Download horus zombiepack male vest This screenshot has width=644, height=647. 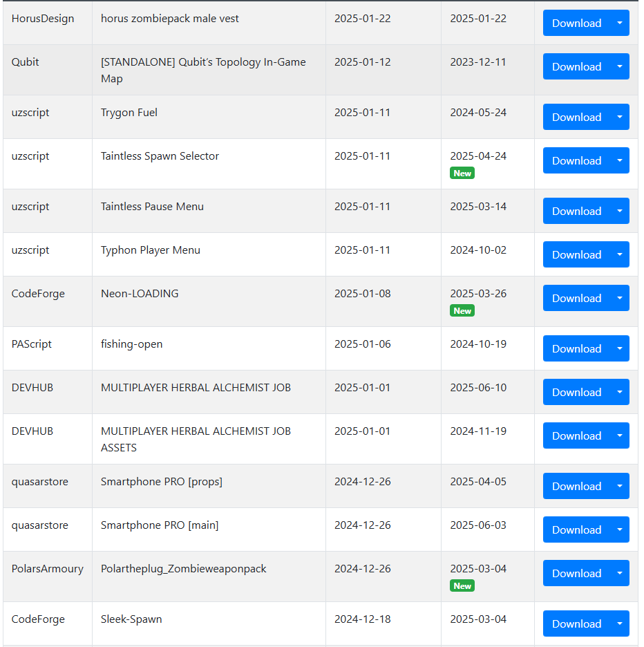point(576,23)
